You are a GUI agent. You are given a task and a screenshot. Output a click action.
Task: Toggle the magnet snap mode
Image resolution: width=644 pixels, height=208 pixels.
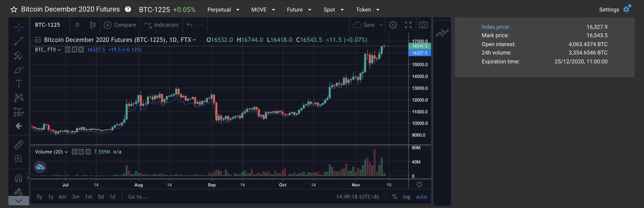19,178
